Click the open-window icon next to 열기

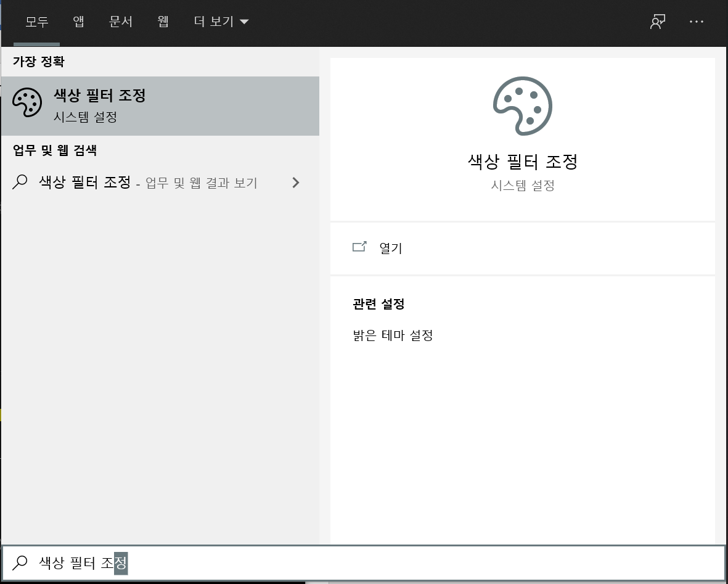[359, 247]
